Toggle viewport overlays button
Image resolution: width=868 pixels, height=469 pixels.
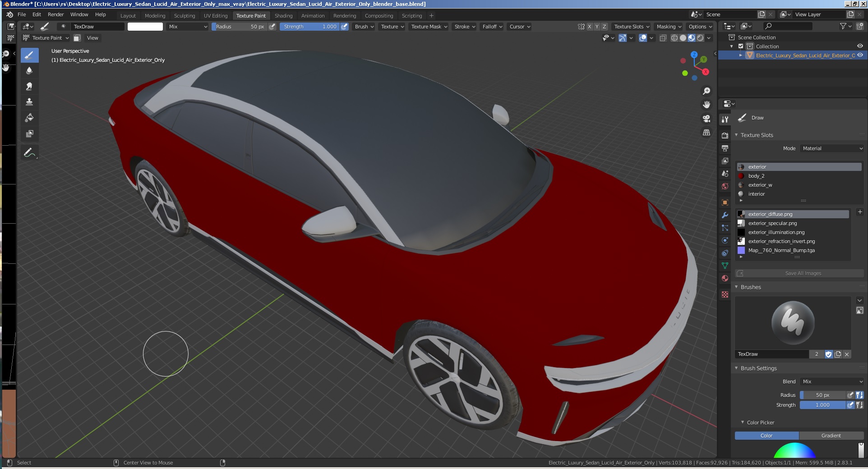tap(643, 38)
